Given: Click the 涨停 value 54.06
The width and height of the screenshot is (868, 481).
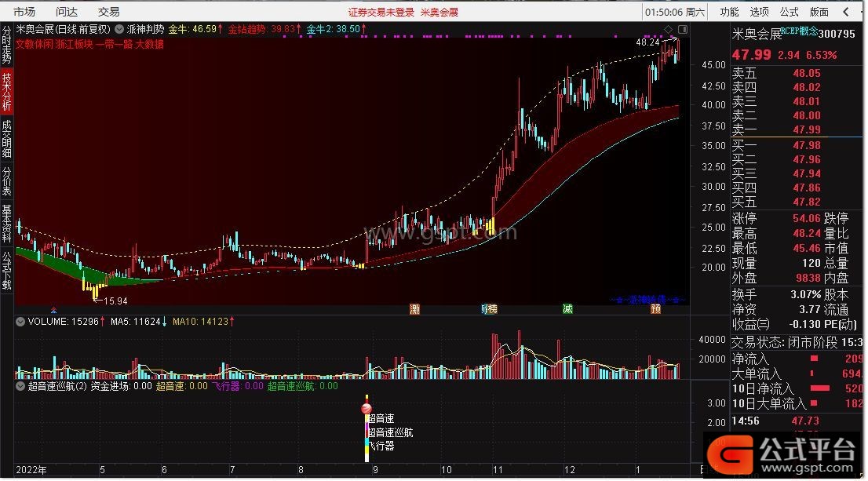Looking at the screenshot, I should coord(807,219).
